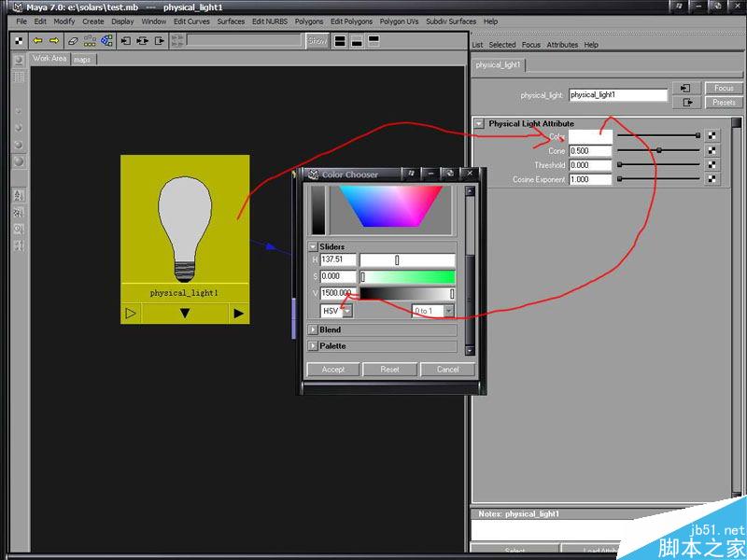Click Accept in the Color Chooser

pyautogui.click(x=333, y=369)
